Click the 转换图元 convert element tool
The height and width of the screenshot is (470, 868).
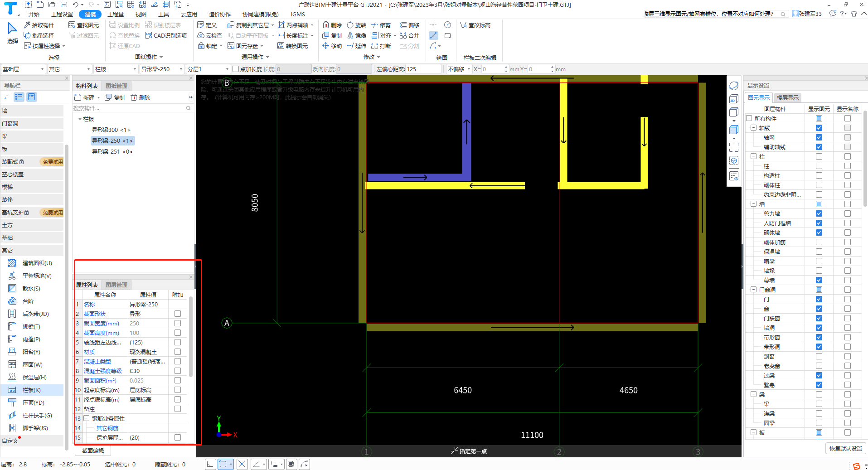(x=292, y=46)
